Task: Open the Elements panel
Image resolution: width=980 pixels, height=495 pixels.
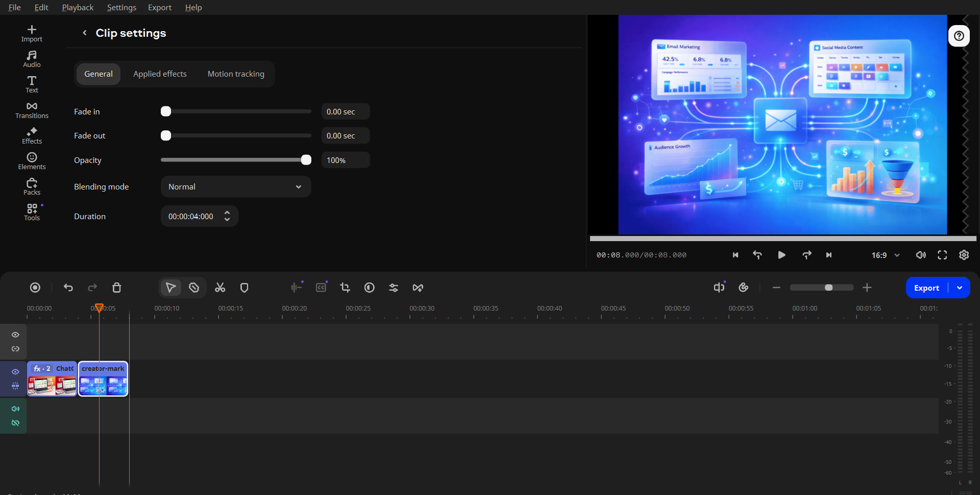Action: [x=32, y=161]
